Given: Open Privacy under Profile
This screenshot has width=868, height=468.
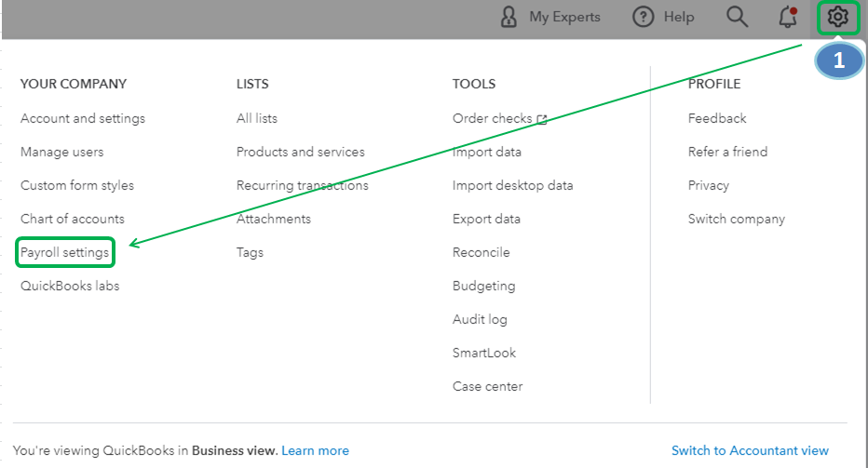Looking at the screenshot, I should pos(709,185).
